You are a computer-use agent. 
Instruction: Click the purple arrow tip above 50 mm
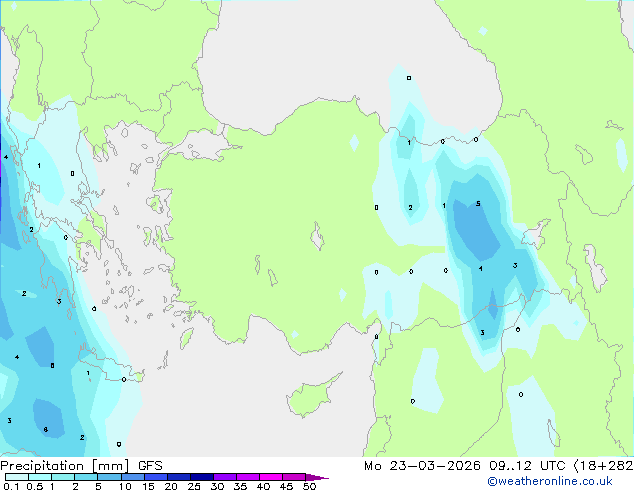[317, 477]
